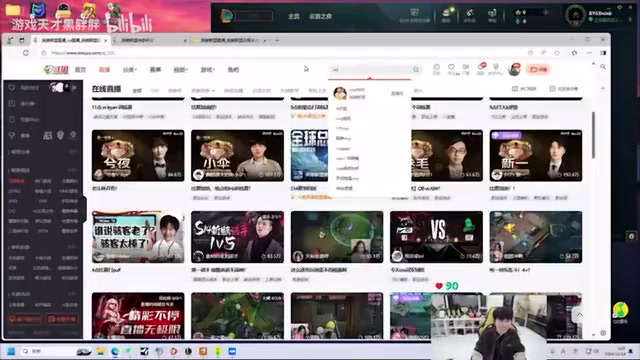The width and height of the screenshot is (640, 360).
Task: Open the browser extensions puzzle icon
Action: (x=575, y=53)
